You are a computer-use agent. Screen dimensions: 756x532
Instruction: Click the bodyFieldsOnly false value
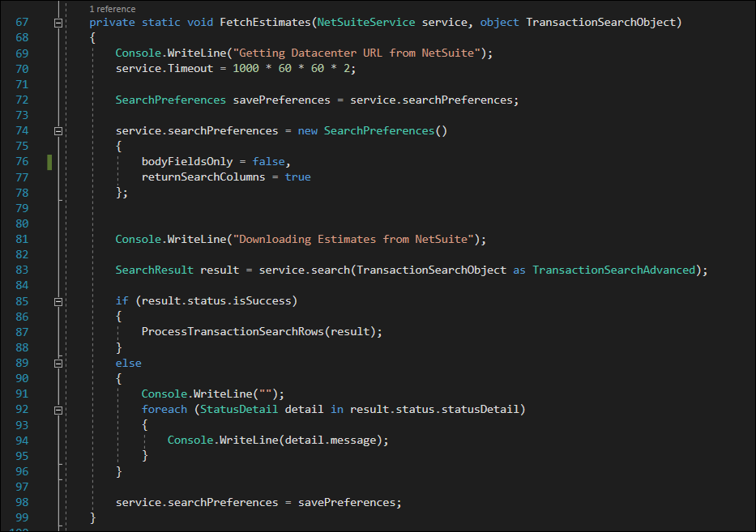(268, 161)
